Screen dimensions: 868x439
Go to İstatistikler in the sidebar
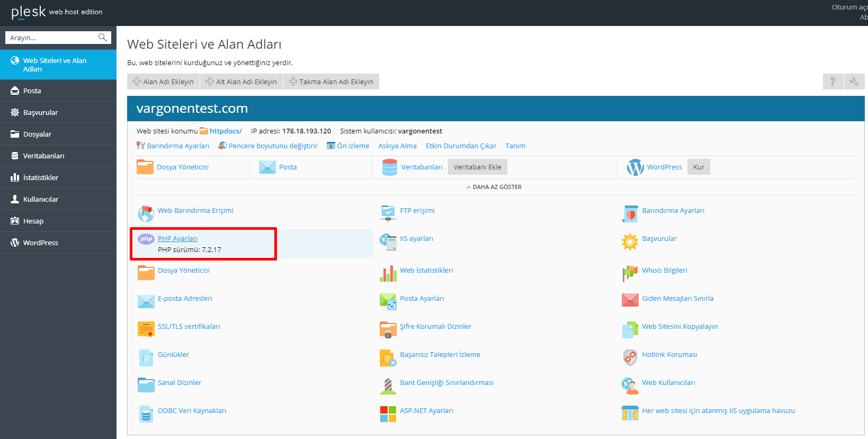point(41,177)
